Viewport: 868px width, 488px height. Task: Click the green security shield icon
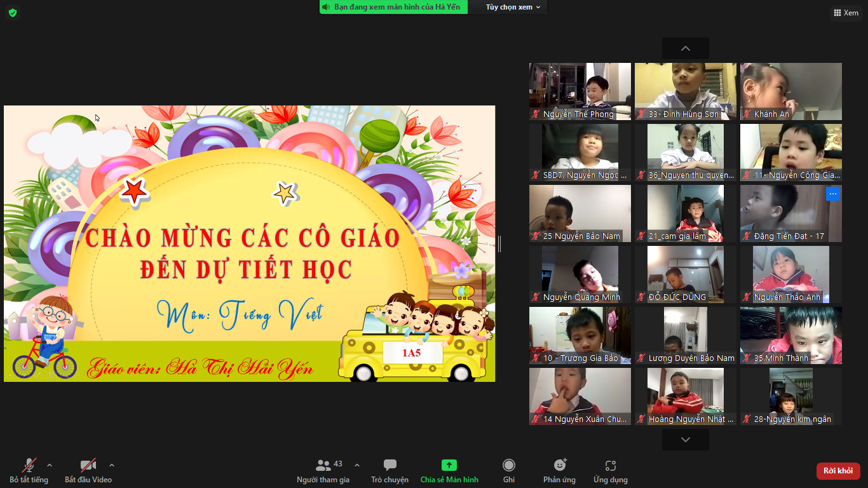tap(13, 13)
